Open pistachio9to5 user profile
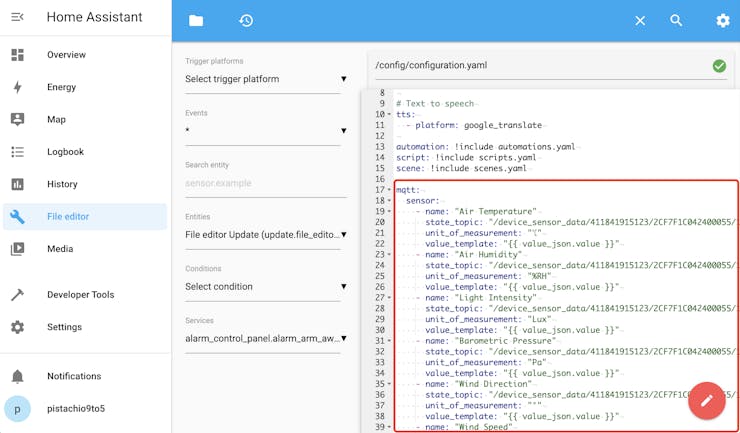Screen dimensions: 740x433 click(x=75, y=409)
